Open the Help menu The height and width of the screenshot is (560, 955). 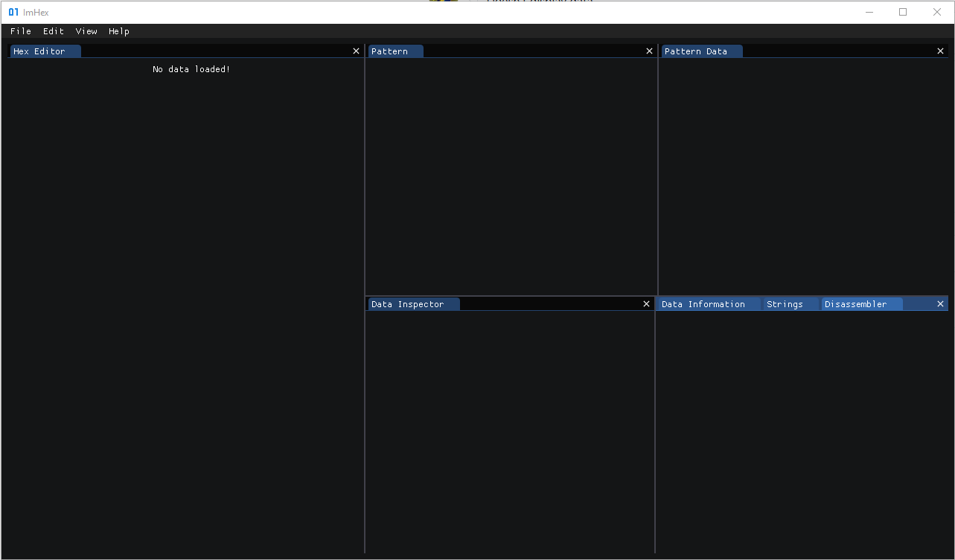click(119, 31)
